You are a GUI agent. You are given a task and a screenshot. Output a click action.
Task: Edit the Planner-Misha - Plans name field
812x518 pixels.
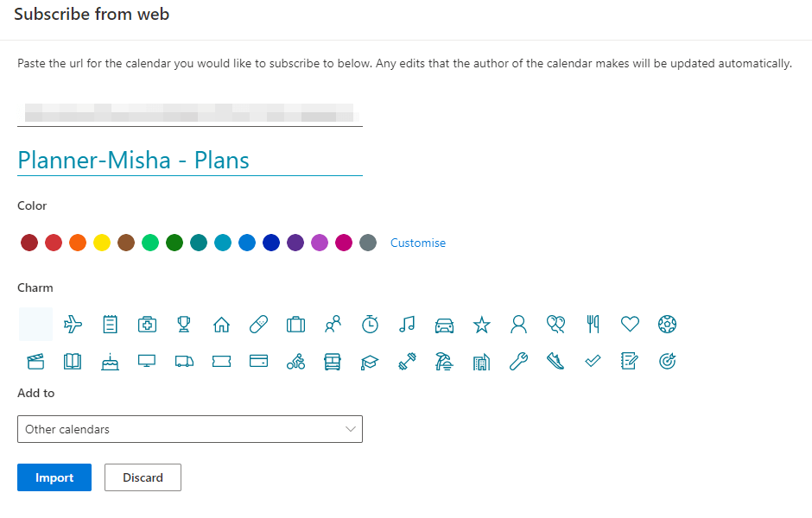(x=189, y=160)
